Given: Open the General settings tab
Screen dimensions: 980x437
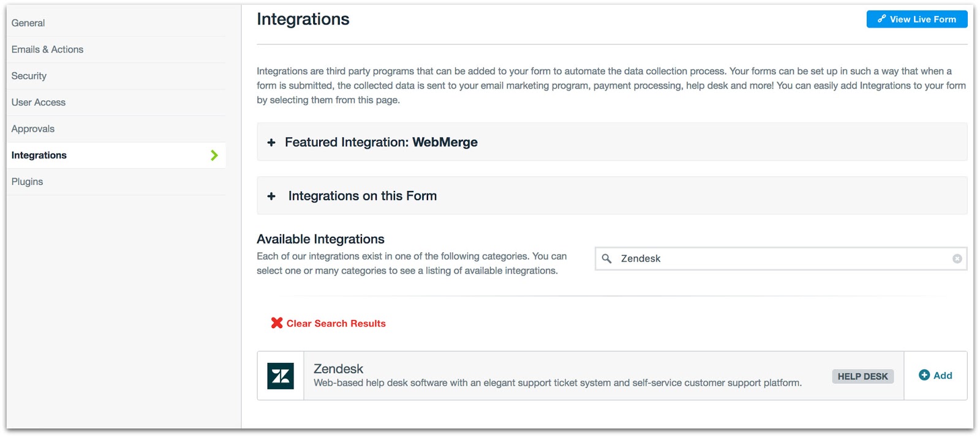Looking at the screenshot, I should point(28,23).
